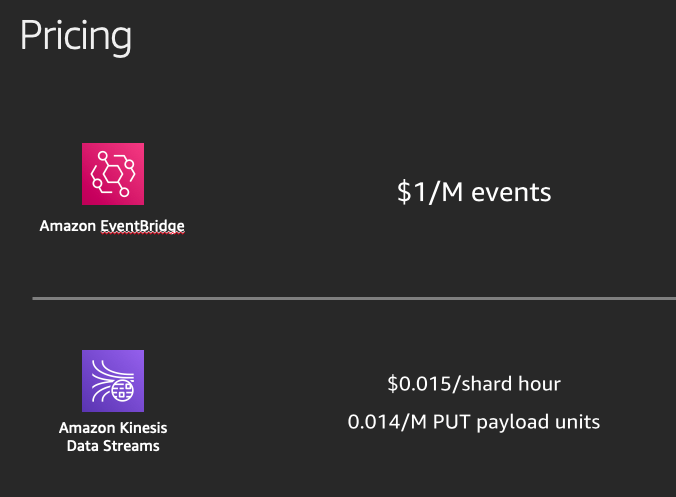Click the hexagon inside the EventBridge icon
676x497 pixels.
pos(113,174)
